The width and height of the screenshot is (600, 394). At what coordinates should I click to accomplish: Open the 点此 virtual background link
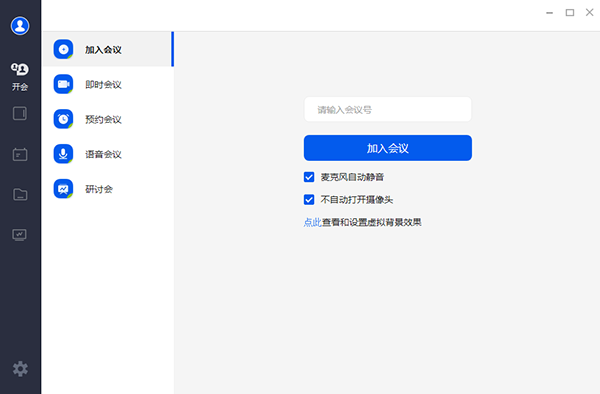pos(313,222)
